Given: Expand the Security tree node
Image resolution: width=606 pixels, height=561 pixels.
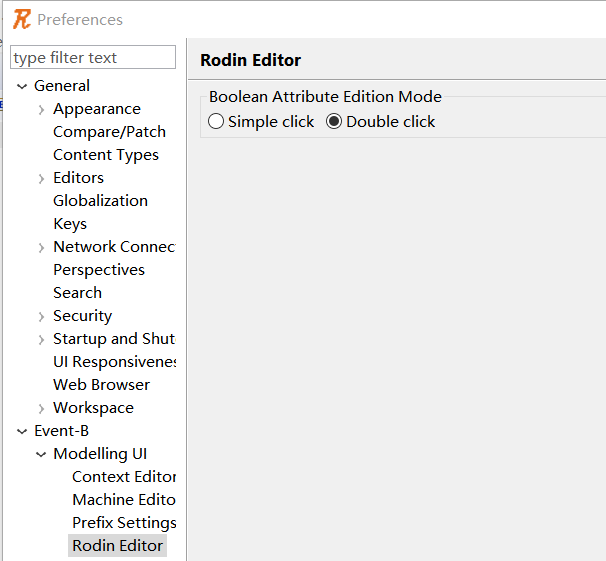Looking at the screenshot, I should click(41, 316).
